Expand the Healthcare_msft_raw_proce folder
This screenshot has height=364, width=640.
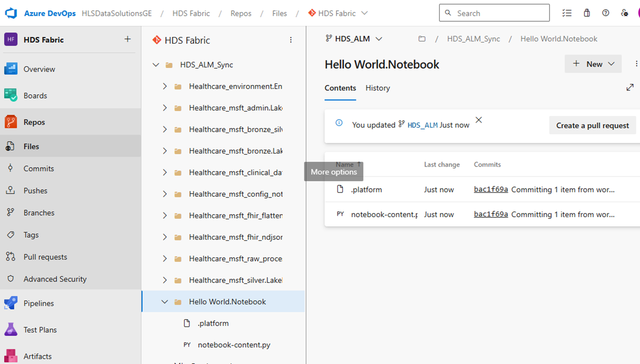(165, 258)
